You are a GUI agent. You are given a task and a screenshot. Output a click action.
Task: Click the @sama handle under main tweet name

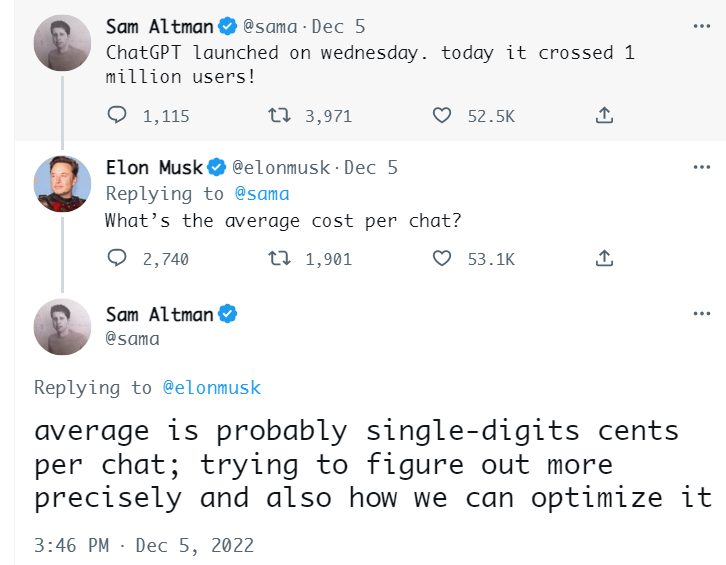[x=133, y=339]
